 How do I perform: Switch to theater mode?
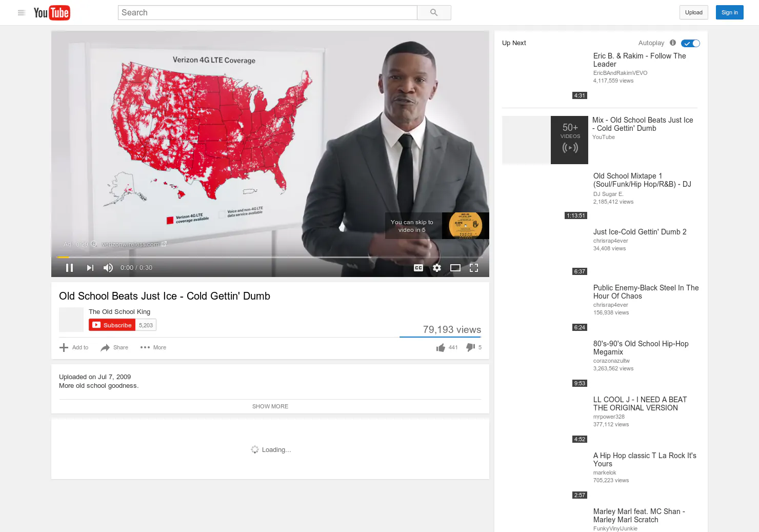455,268
